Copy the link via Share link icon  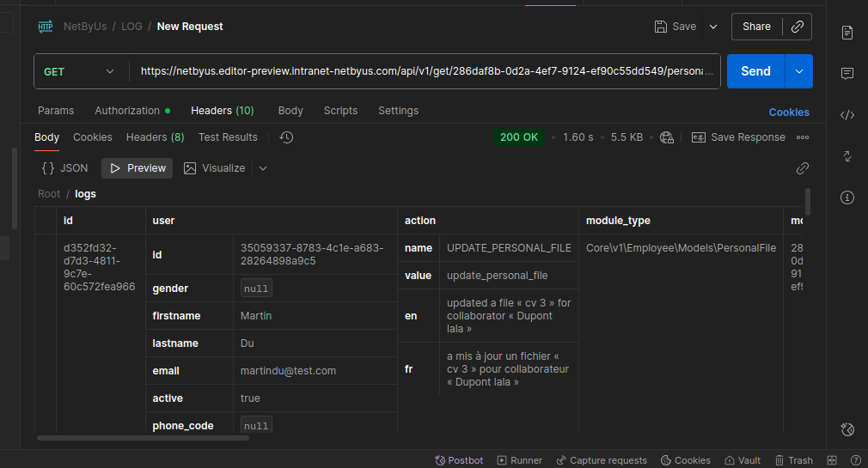798,27
